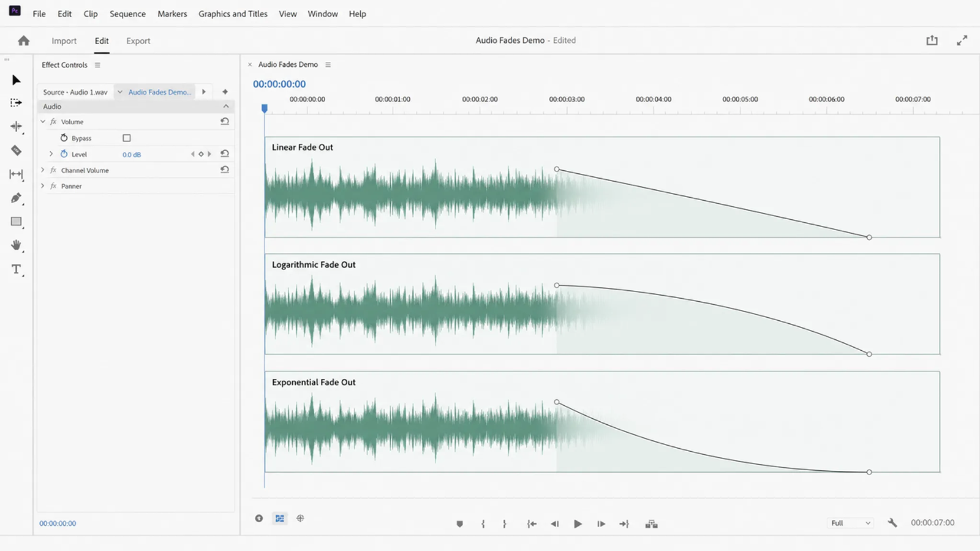Reset the Volume effect
This screenshot has height=551, width=980.
pos(225,121)
